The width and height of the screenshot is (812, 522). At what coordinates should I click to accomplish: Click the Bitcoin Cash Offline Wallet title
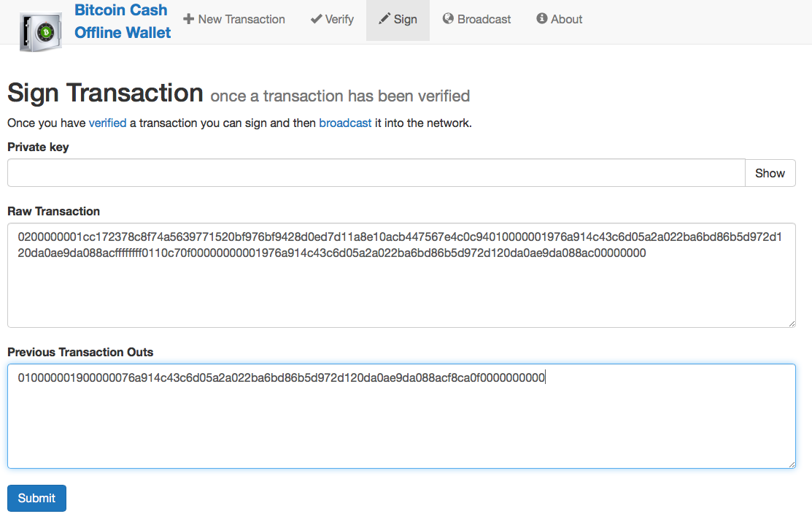(x=123, y=21)
